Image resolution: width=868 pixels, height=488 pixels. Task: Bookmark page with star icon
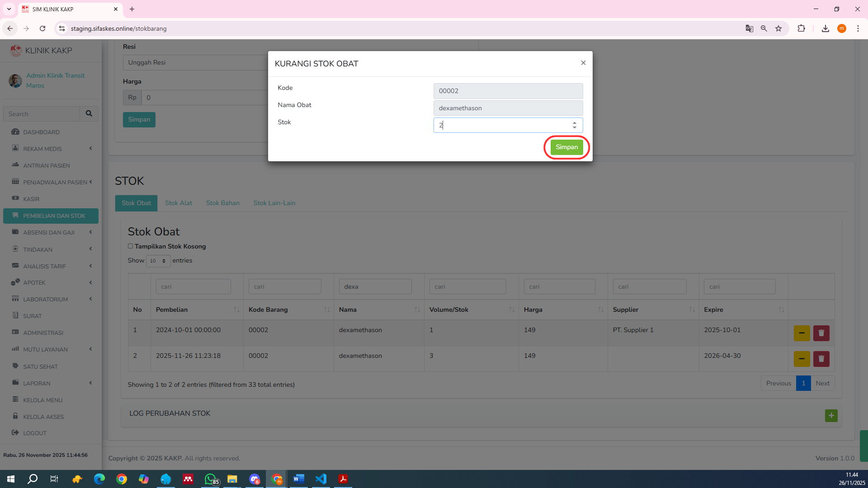tap(778, 28)
